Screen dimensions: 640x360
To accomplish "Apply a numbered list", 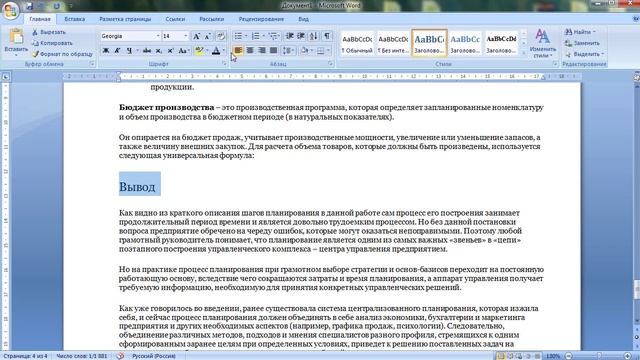I will (x=256, y=36).
